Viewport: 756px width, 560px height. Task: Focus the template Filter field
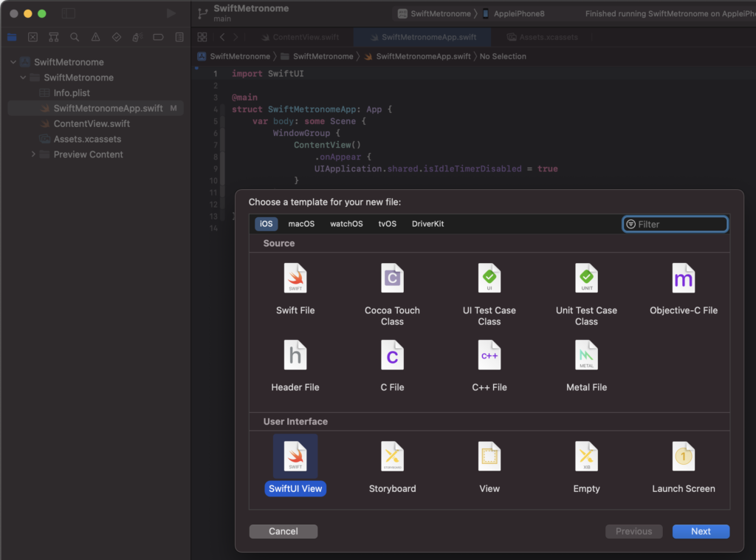675,224
